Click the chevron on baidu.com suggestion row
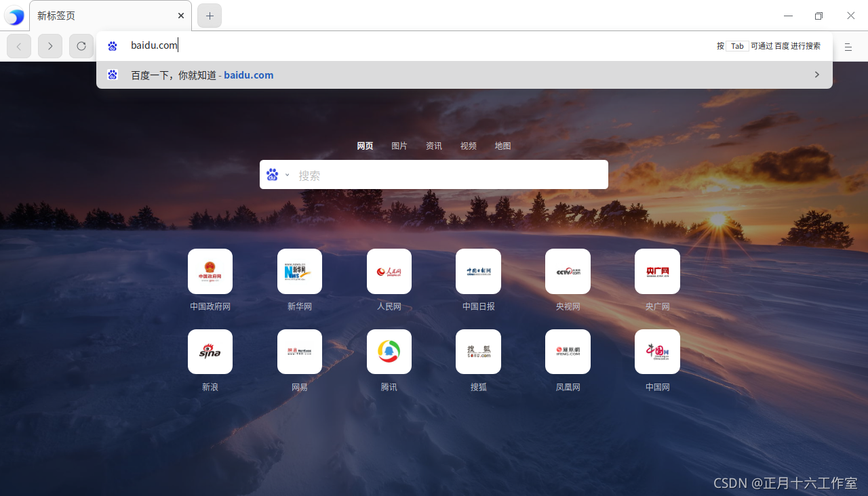The width and height of the screenshot is (868, 496). click(x=816, y=75)
